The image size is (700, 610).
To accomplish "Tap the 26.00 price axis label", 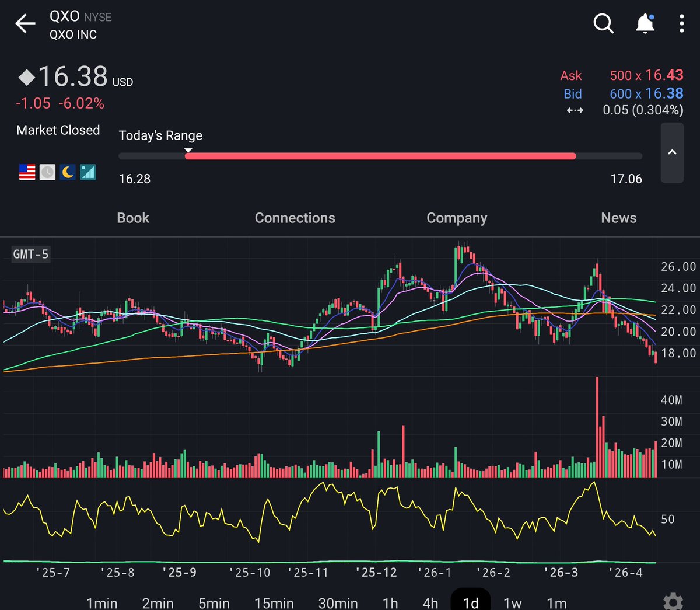I will 678,267.
